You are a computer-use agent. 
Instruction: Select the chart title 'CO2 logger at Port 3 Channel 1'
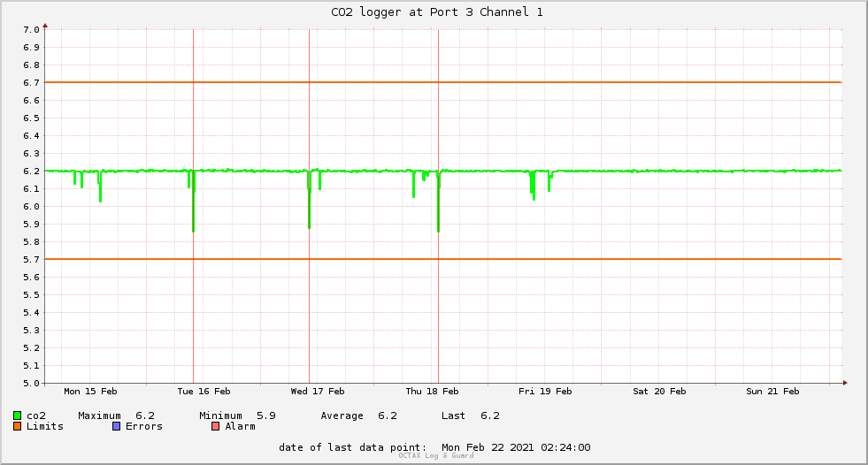tap(437, 12)
